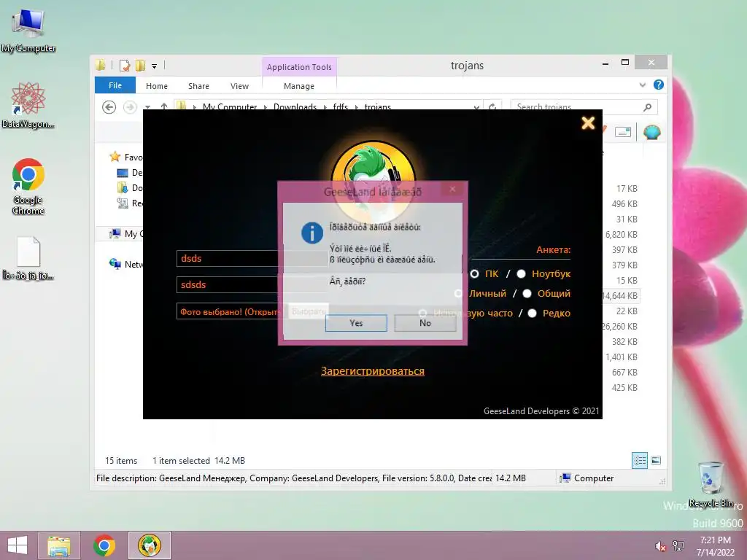Open Explorer help question mark icon
Image resolution: width=747 pixels, height=560 pixels.
[x=659, y=85]
